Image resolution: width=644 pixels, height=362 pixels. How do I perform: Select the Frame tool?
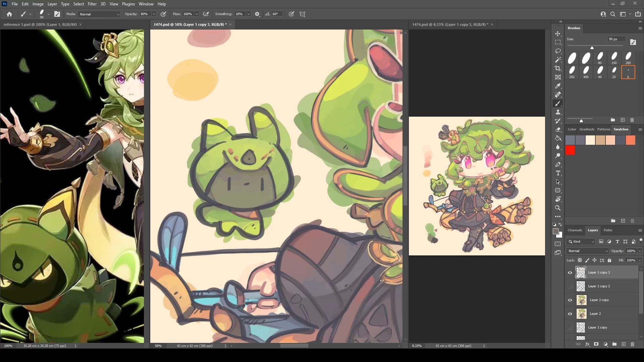pos(558,77)
